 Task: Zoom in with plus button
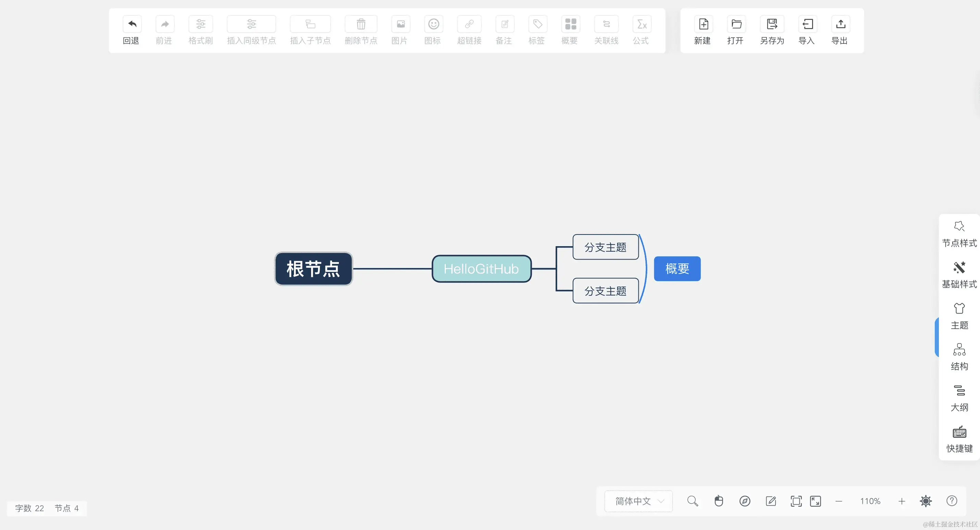pos(902,501)
